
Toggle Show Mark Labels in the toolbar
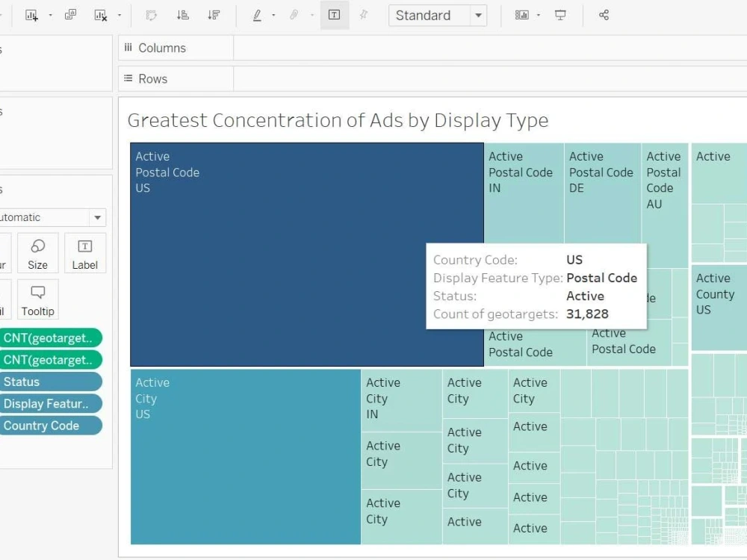tap(334, 15)
